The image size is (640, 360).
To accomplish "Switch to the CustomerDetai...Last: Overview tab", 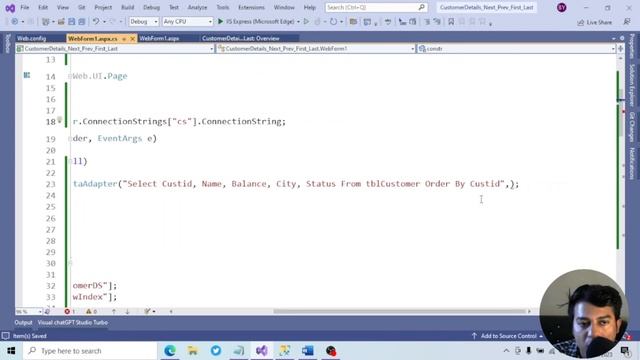I will point(241,38).
